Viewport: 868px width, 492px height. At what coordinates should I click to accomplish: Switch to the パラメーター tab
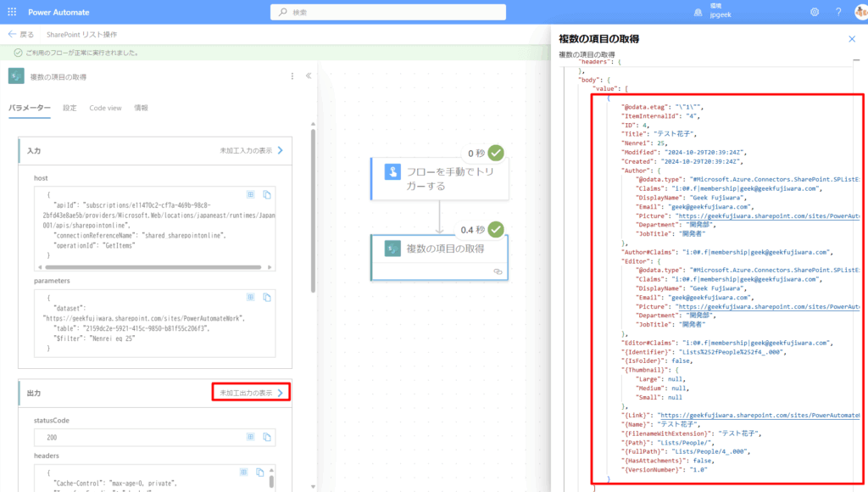(x=30, y=108)
